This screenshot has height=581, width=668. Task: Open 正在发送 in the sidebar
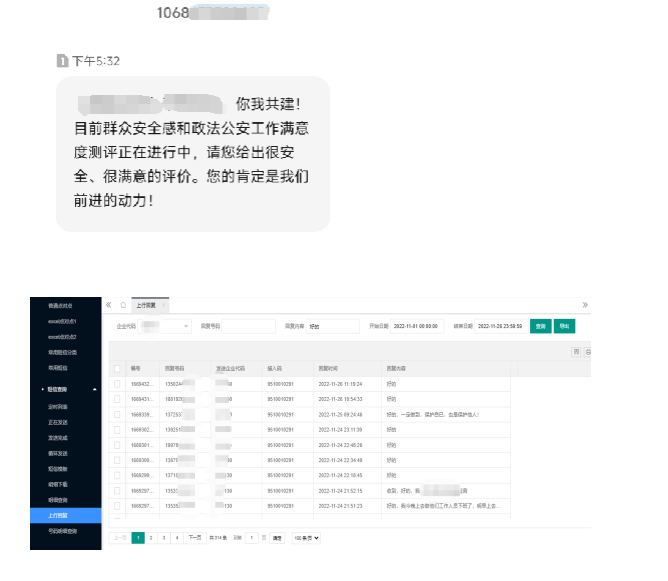[x=58, y=423]
